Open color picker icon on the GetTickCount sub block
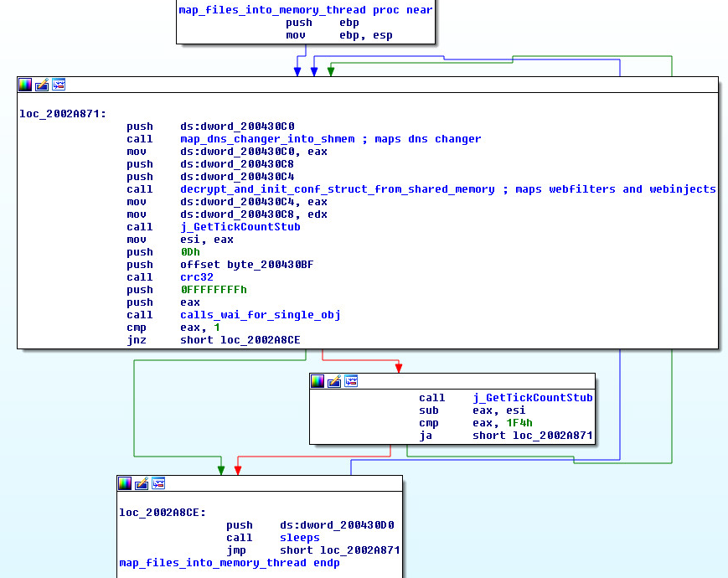Screen dimensions: 728x578 pyautogui.click(x=318, y=381)
